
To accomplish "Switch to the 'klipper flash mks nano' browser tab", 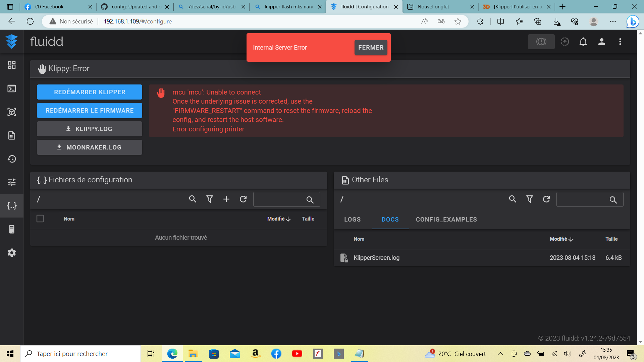I will (x=288, y=7).
